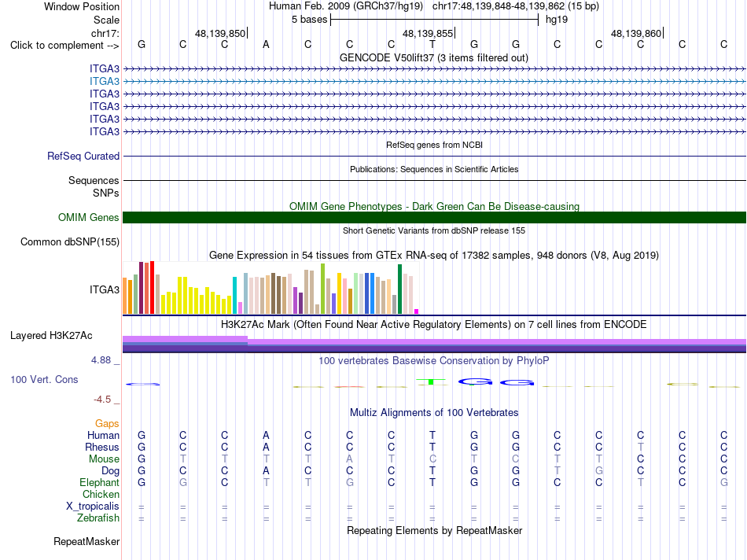Click the 48,139,855 position marker

[429, 33]
